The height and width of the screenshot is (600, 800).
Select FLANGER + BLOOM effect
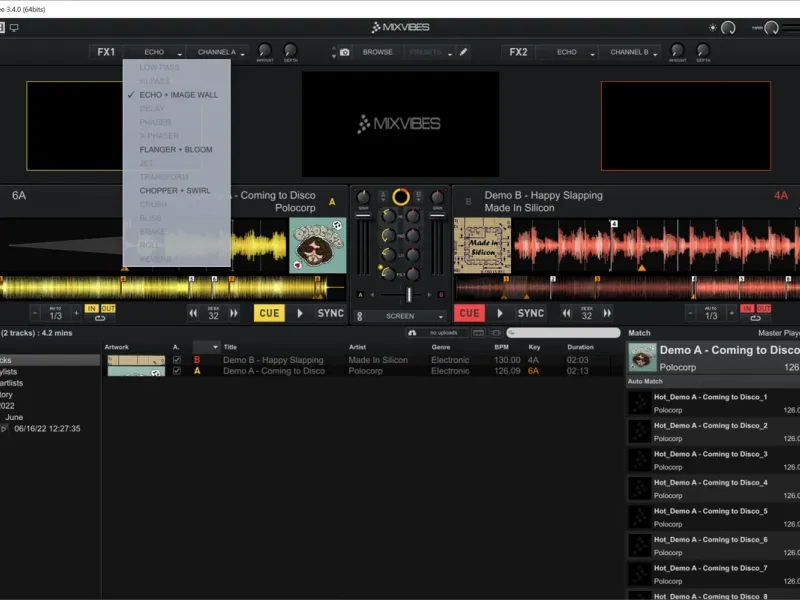177,149
